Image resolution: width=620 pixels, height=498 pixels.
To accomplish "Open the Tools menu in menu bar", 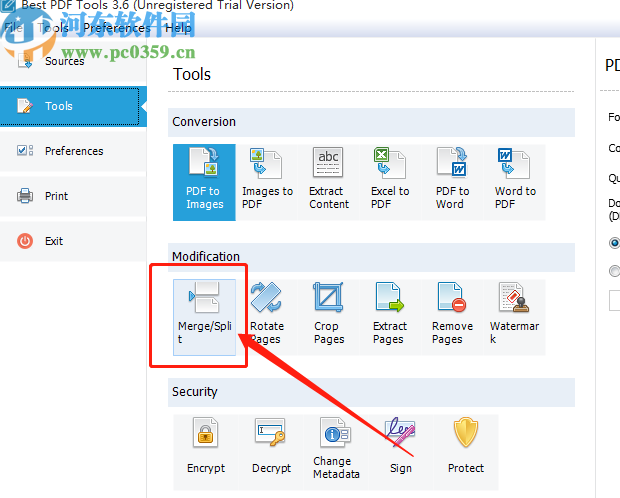I will [x=53, y=28].
